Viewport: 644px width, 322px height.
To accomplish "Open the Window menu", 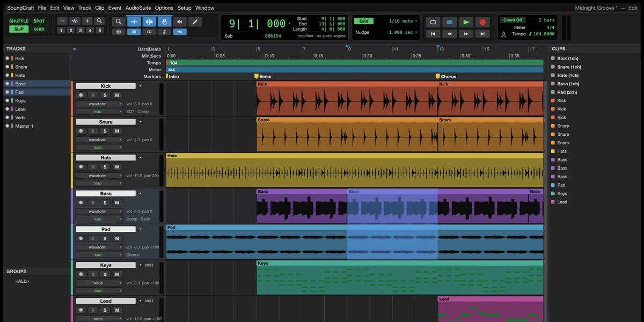I will tap(204, 8).
